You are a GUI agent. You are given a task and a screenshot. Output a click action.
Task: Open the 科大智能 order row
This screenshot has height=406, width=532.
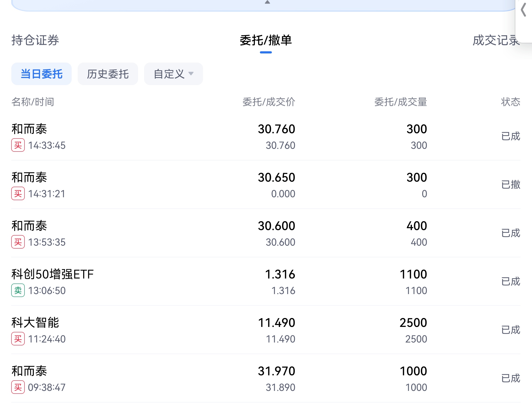266,330
